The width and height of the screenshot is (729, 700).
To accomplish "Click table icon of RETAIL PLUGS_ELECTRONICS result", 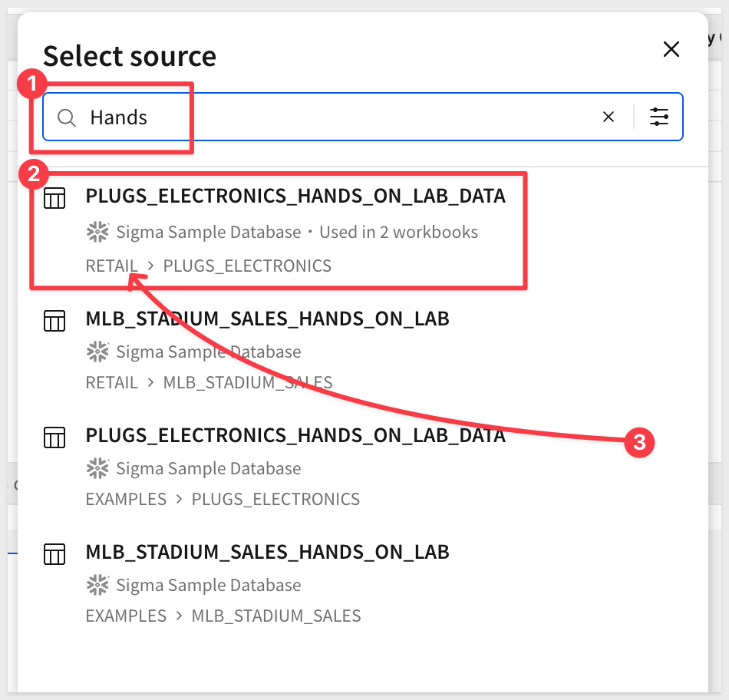I will [x=54, y=198].
